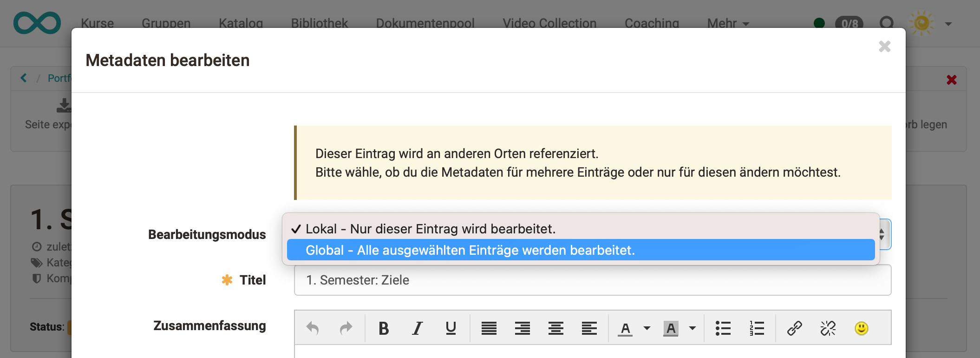The width and height of the screenshot is (980, 358).
Task: Apply justify text alignment
Action: point(489,328)
